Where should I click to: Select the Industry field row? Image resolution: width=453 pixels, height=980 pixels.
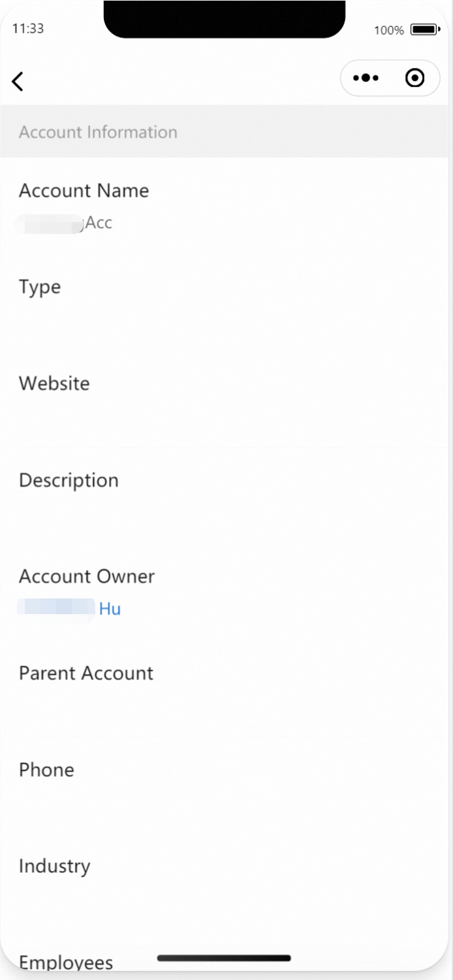coord(226,882)
